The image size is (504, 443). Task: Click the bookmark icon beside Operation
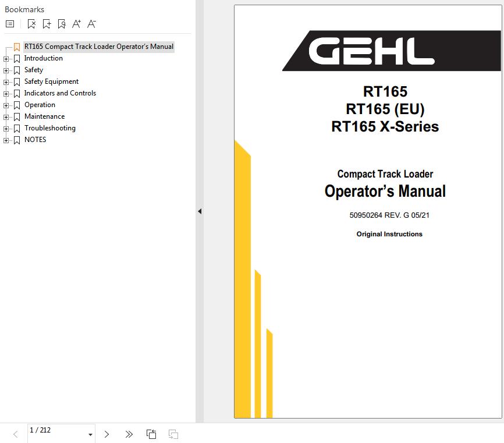click(17, 105)
